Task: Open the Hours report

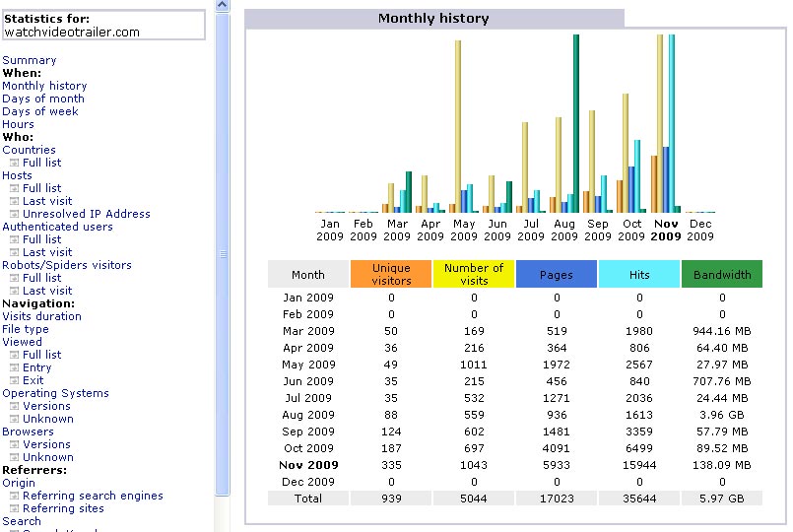Action: tap(19, 124)
